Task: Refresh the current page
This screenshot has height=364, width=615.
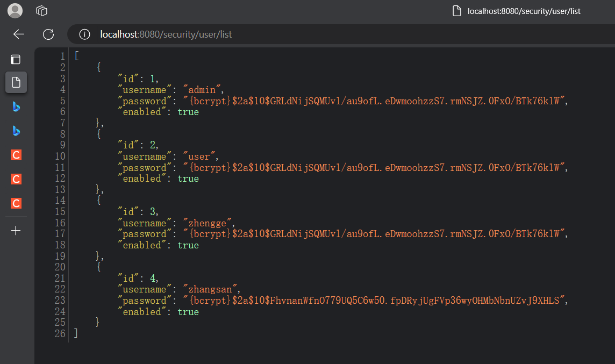Action: [48, 34]
